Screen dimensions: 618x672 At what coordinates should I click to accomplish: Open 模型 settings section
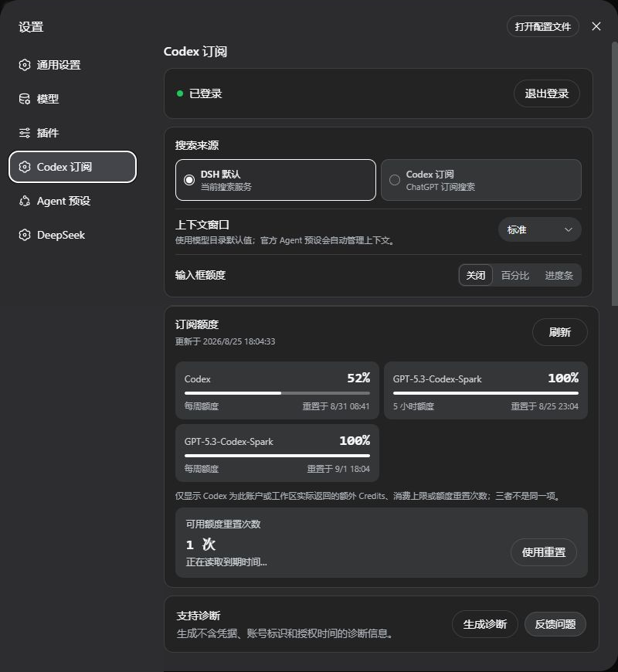point(73,99)
